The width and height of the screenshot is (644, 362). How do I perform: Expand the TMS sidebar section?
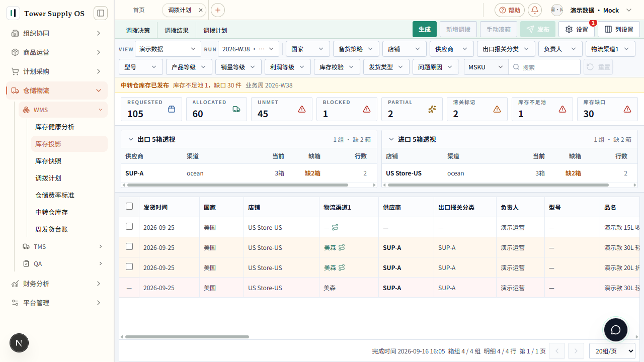pyautogui.click(x=63, y=246)
